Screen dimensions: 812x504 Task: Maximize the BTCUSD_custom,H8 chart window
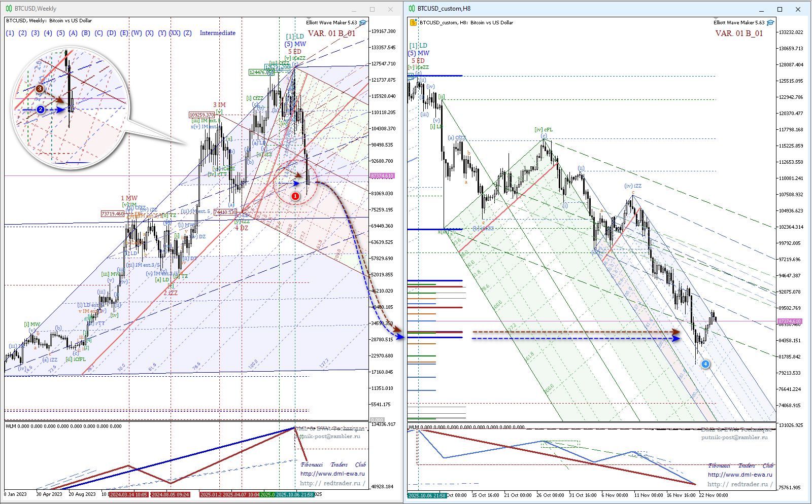(x=780, y=9)
